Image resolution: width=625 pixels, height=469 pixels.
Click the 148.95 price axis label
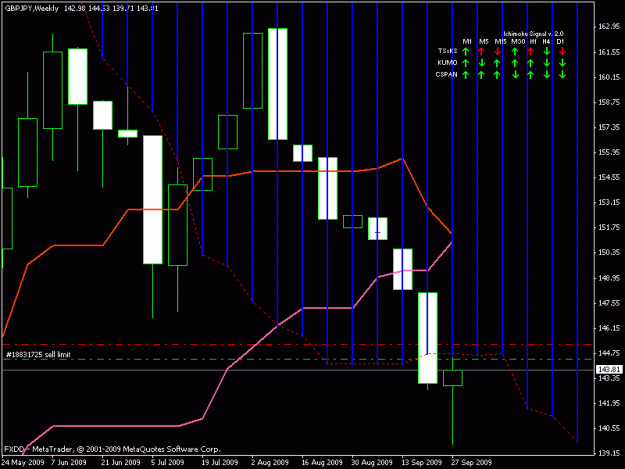tap(609, 278)
